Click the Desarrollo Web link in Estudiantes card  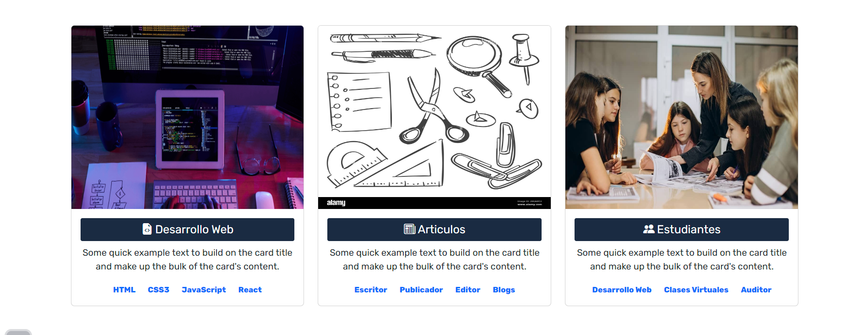coord(622,290)
